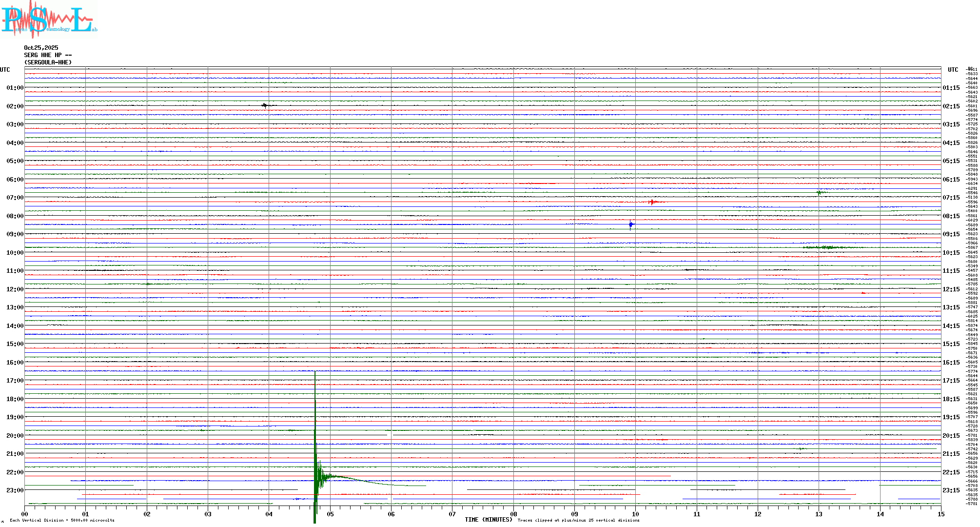980x527 pixels.
Task: Click the 10 minute tick on bottom axis
Action: [635, 514]
